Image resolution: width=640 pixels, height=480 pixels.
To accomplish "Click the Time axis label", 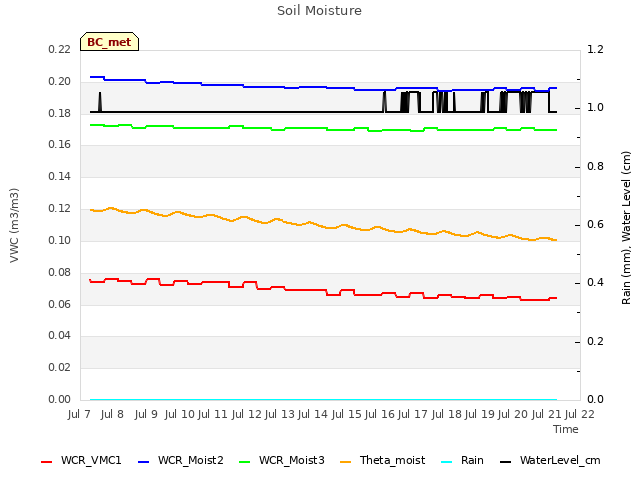I will tap(566, 429).
